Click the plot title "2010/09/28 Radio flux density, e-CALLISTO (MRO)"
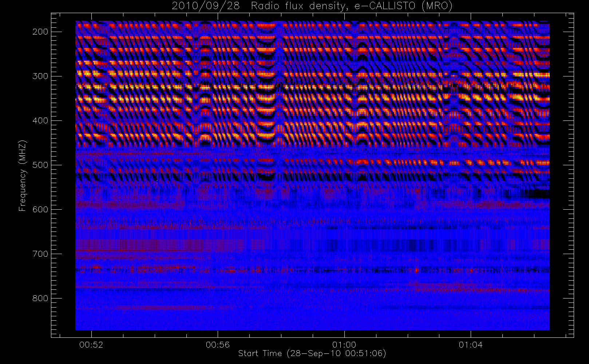This screenshot has width=589, height=364. click(x=312, y=6)
